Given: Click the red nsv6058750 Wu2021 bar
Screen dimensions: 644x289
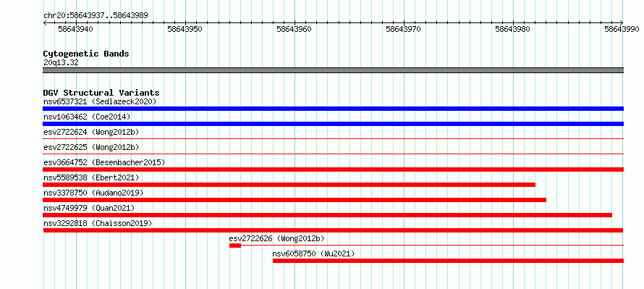Looking at the screenshot, I should [448, 261].
